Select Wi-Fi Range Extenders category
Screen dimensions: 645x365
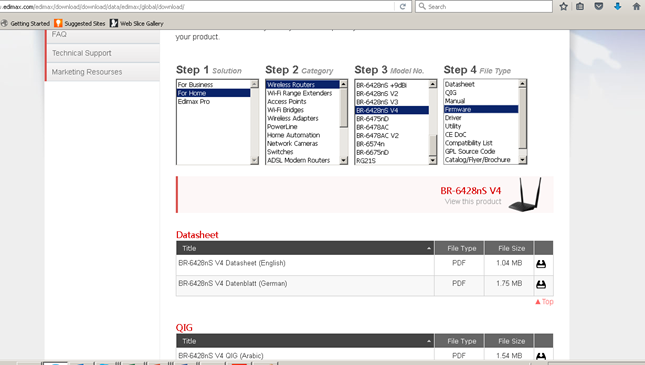click(303, 93)
